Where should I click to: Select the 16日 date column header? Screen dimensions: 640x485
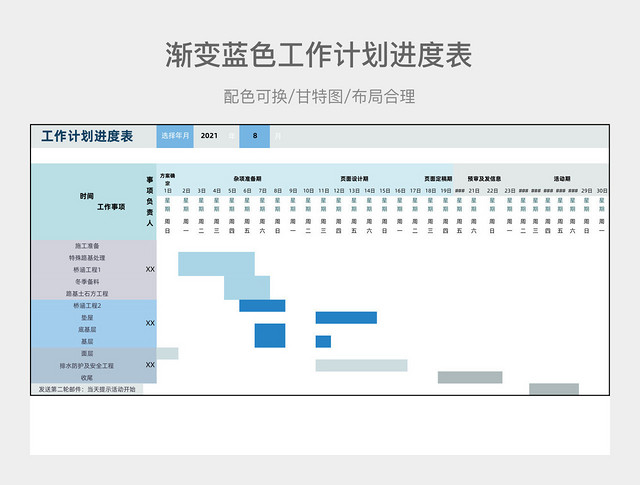pos(400,191)
